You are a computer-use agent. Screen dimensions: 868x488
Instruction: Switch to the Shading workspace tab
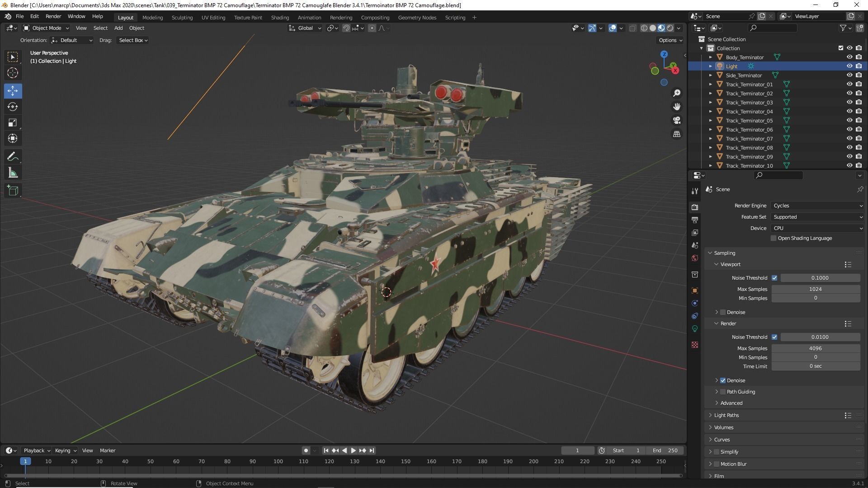click(280, 18)
